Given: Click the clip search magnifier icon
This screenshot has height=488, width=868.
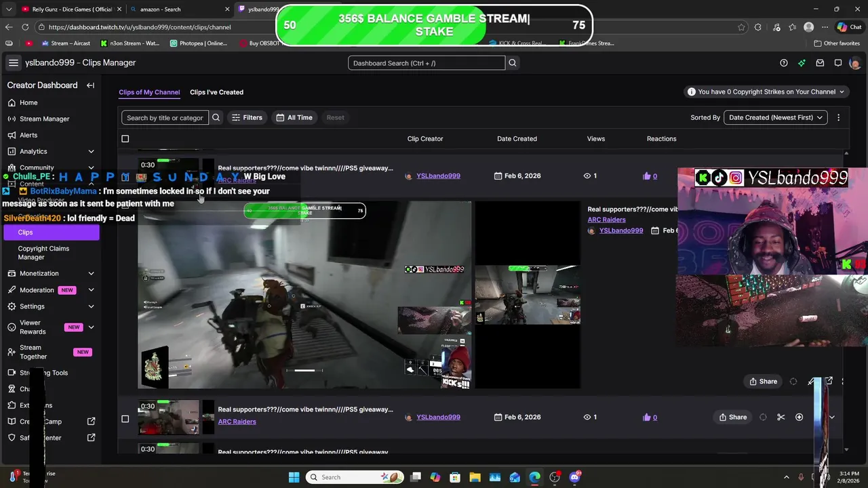Looking at the screenshot, I should [x=216, y=117].
